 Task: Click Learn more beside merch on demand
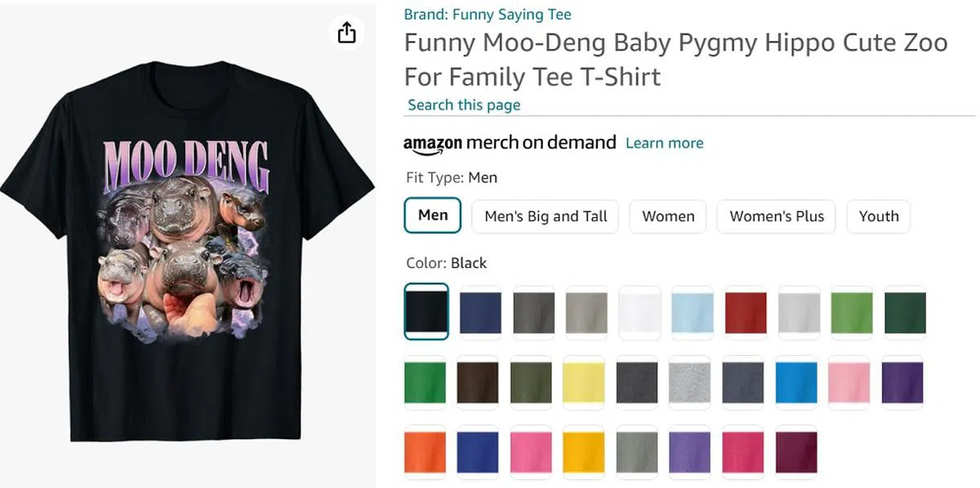pos(664,144)
